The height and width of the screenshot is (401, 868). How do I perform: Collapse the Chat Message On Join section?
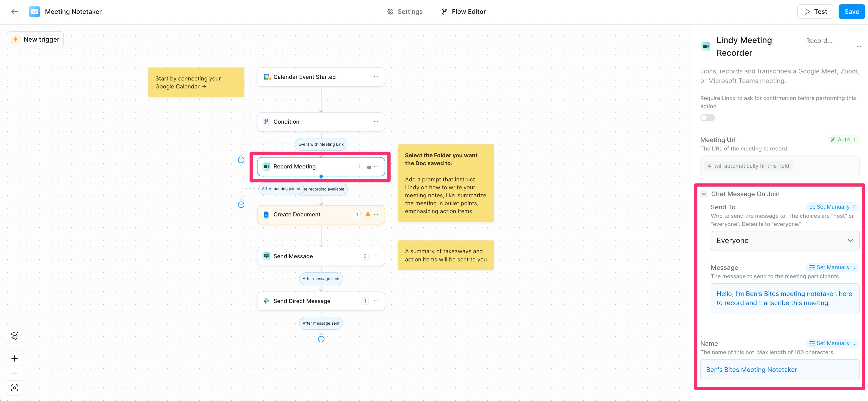tap(704, 194)
